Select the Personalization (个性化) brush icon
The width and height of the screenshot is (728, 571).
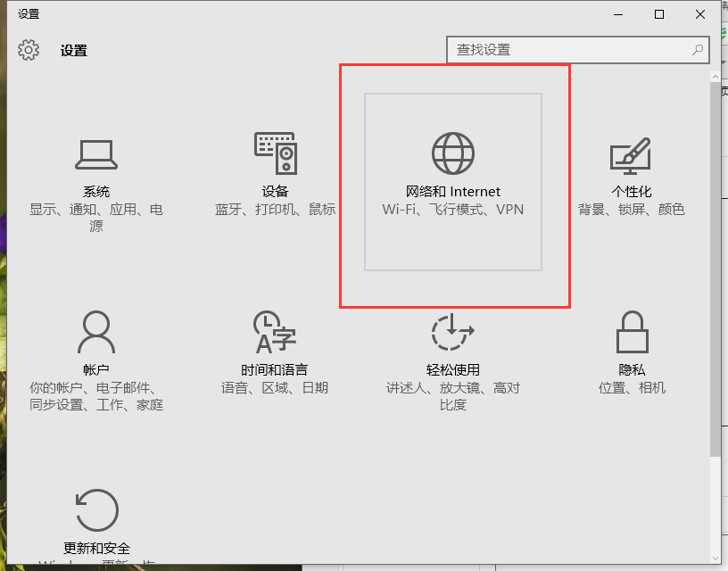(631, 155)
